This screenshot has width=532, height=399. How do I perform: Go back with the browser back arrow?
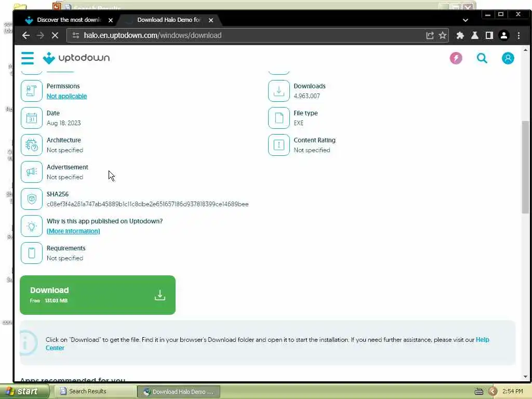26,35
